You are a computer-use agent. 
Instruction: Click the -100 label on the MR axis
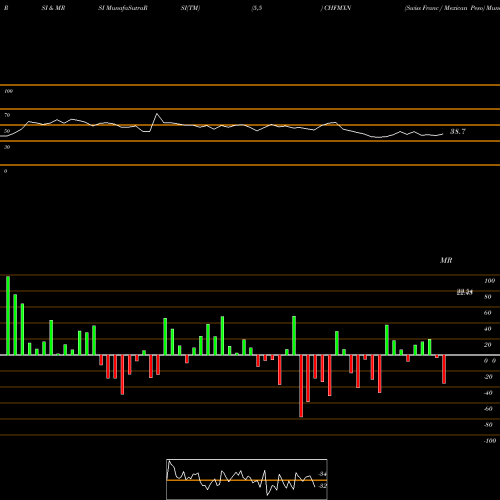click(490, 441)
